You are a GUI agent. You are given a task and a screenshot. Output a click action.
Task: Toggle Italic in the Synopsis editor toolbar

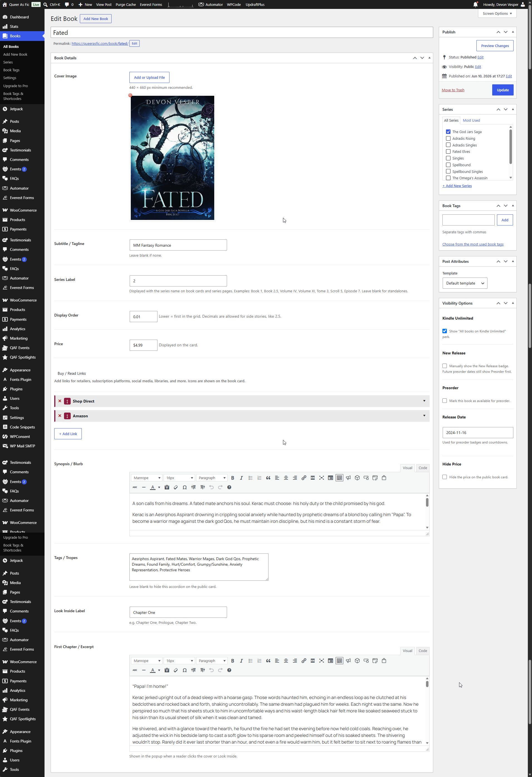(x=241, y=478)
